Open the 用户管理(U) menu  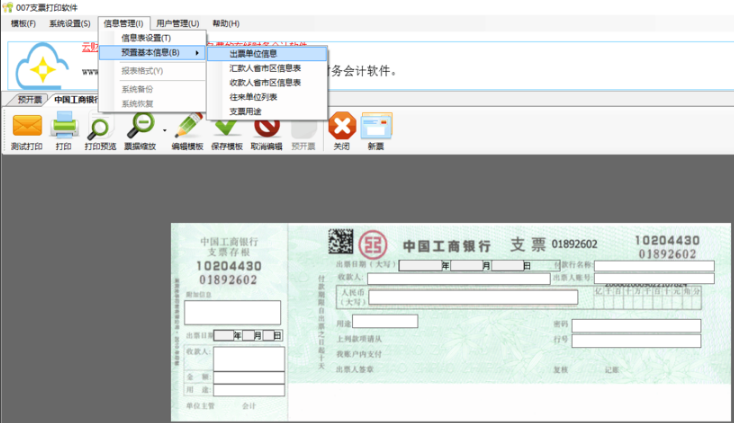[x=177, y=23]
